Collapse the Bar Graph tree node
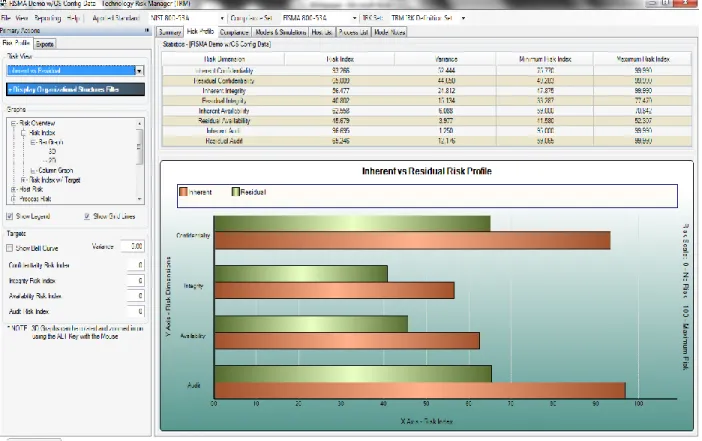Image resolution: width=702 pixels, height=441 pixels. click(33, 142)
